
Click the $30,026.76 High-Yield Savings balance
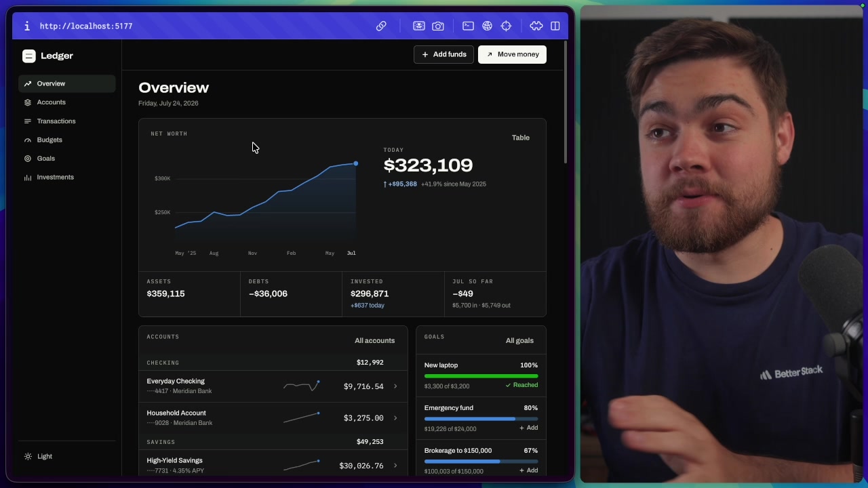tap(361, 466)
